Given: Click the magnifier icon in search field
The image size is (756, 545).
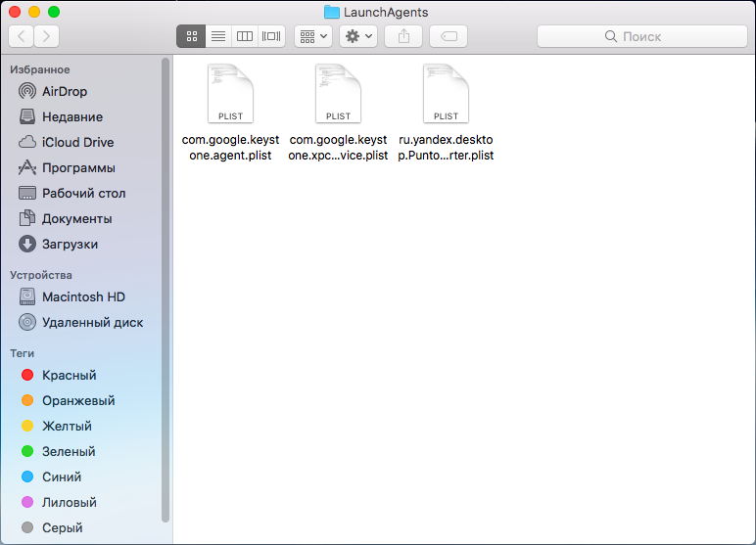Looking at the screenshot, I should (610, 36).
